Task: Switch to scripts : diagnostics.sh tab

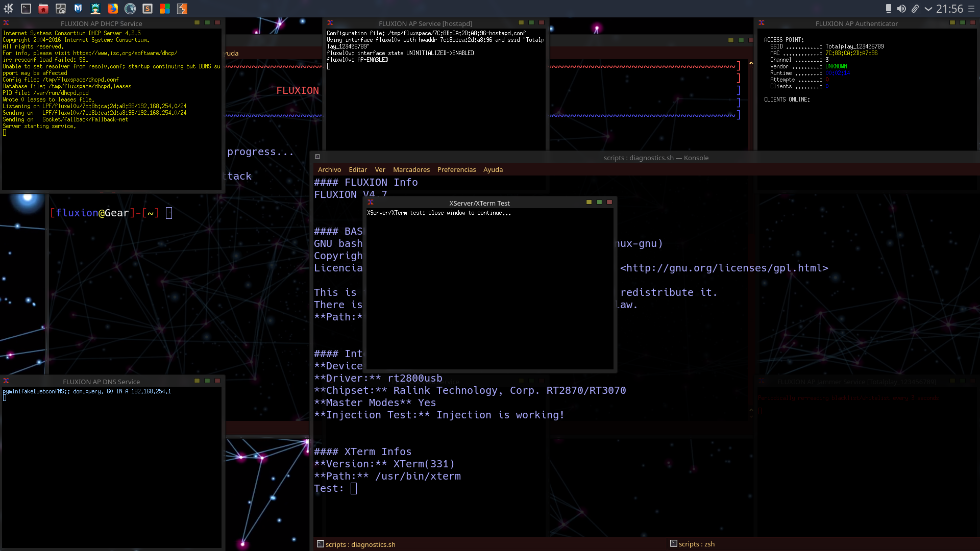Action: coord(356,544)
